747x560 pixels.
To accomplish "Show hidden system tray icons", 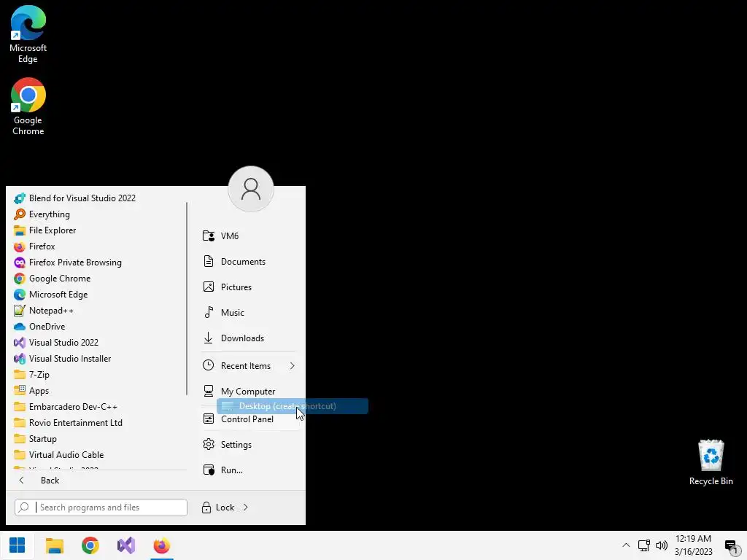I will (626, 545).
